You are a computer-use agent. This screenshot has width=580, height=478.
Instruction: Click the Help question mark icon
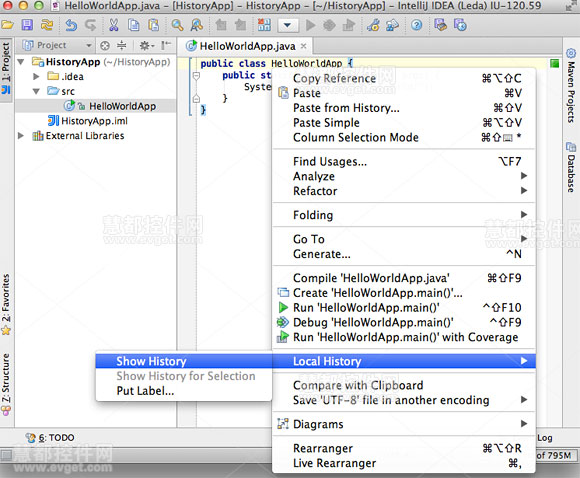(417, 25)
